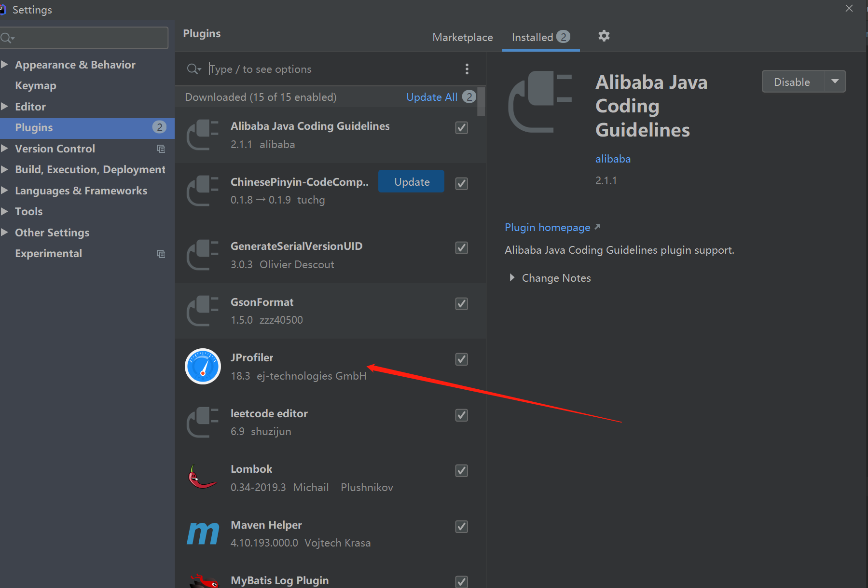Open the Keymap settings page

coord(36,85)
